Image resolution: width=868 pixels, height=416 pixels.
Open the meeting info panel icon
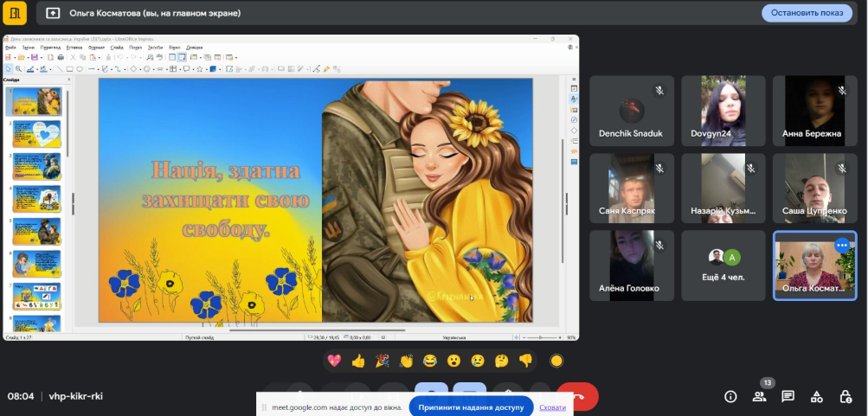(730, 396)
